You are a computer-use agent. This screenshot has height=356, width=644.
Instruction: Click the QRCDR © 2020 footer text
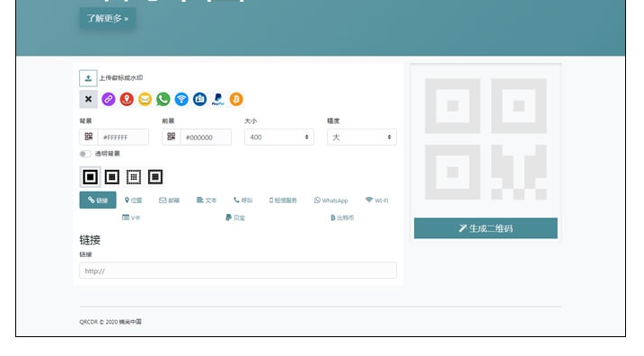pos(110,322)
